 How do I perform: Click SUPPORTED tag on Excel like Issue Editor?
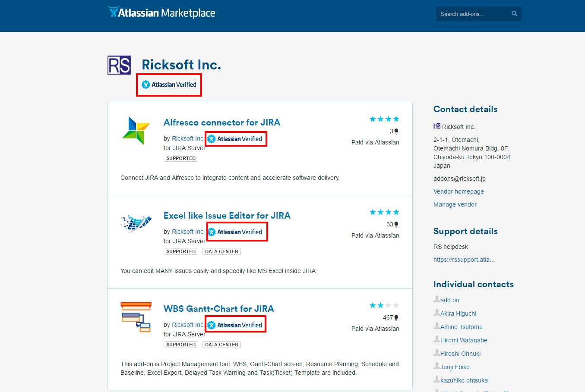tap(181, 251)
